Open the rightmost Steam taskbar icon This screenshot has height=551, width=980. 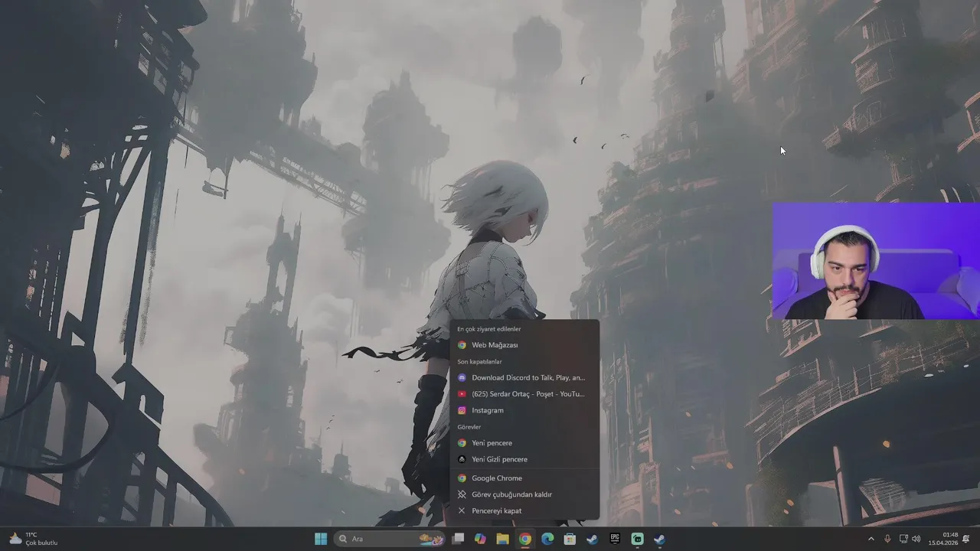659,539
